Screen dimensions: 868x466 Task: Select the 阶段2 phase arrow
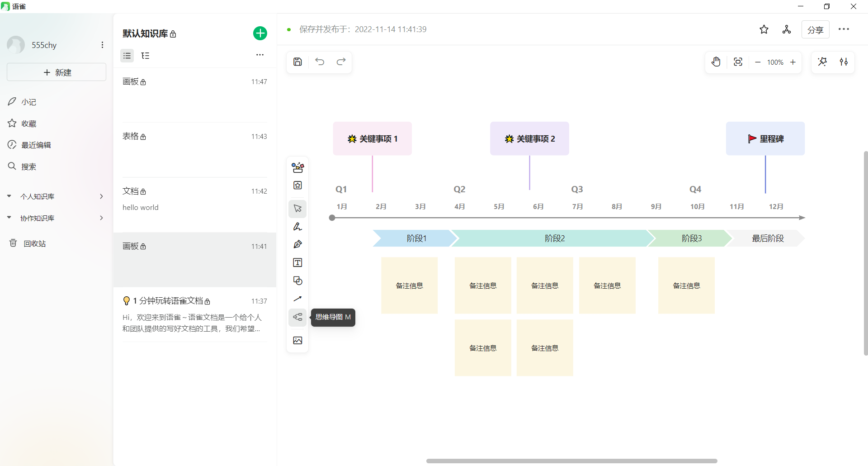point(554,238)
